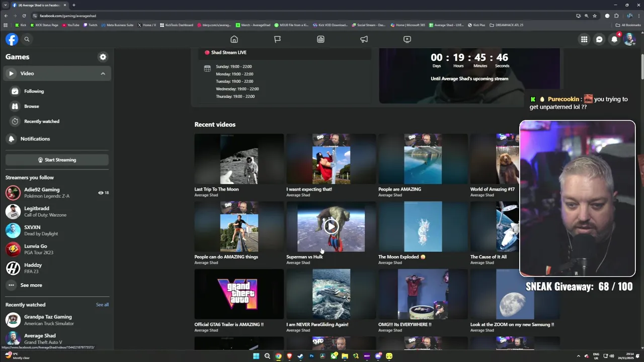Click the World of Amazing #17 title
Viewport: 644px width, 362px height.
point(492,189)
